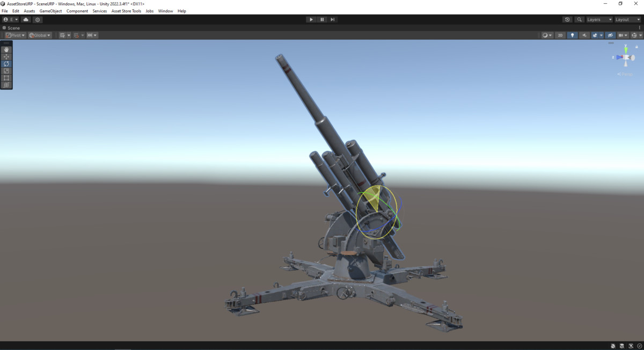
Task: Toggle scene lighting
Action: (x=572, y=35)
